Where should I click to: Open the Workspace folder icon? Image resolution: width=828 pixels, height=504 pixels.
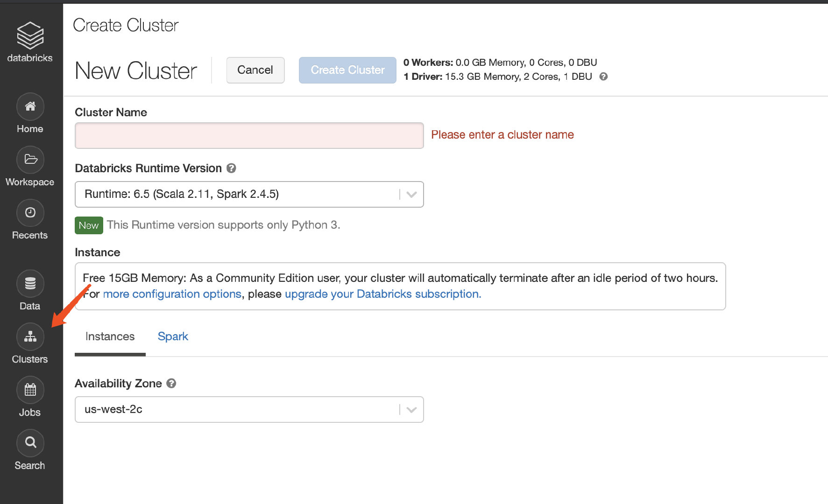(30, 160)
